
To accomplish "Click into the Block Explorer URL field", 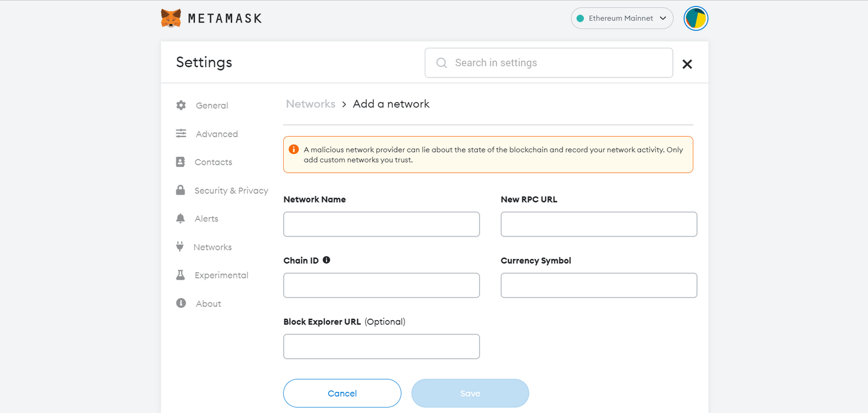I will tap(381, 346).
